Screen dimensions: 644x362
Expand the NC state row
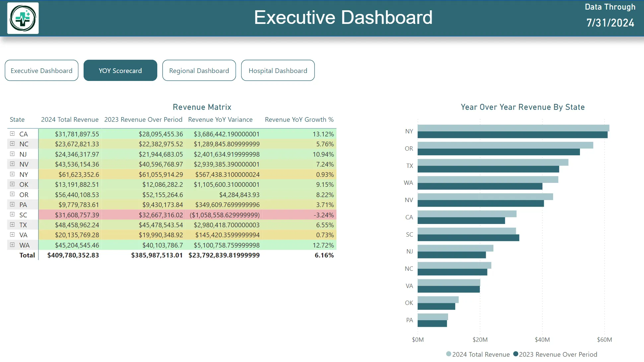[12, 144]
